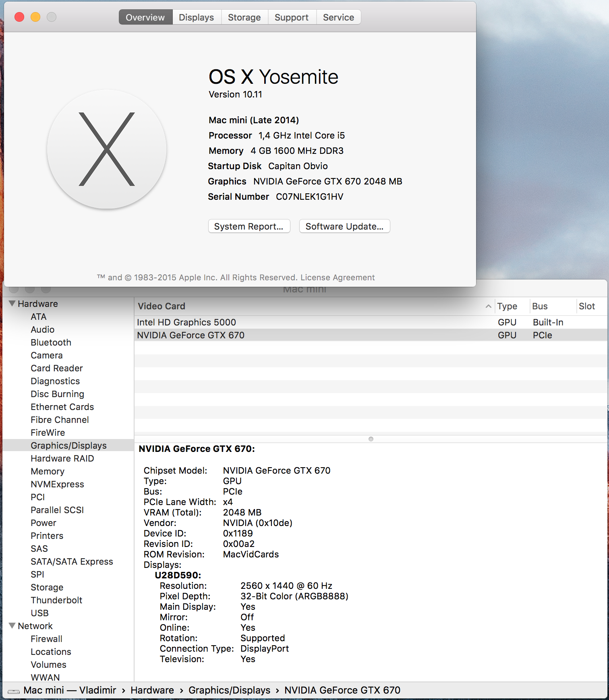Screen dimensions: 609x700
Task: Close the About This Mac window
Action: [x=19, y=17]
